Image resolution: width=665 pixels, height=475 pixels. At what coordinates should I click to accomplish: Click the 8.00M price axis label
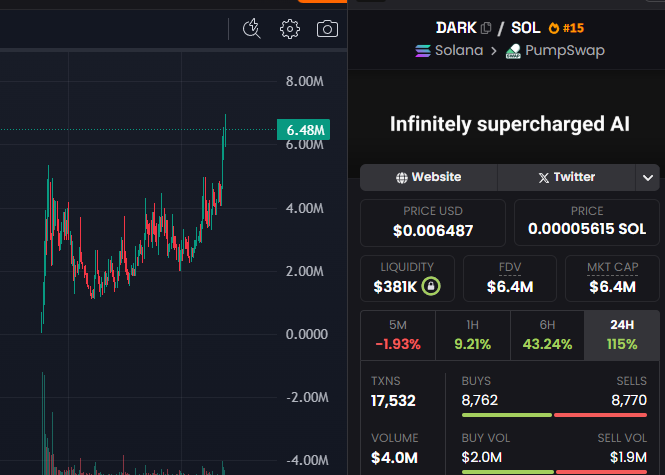coord(305,81)
